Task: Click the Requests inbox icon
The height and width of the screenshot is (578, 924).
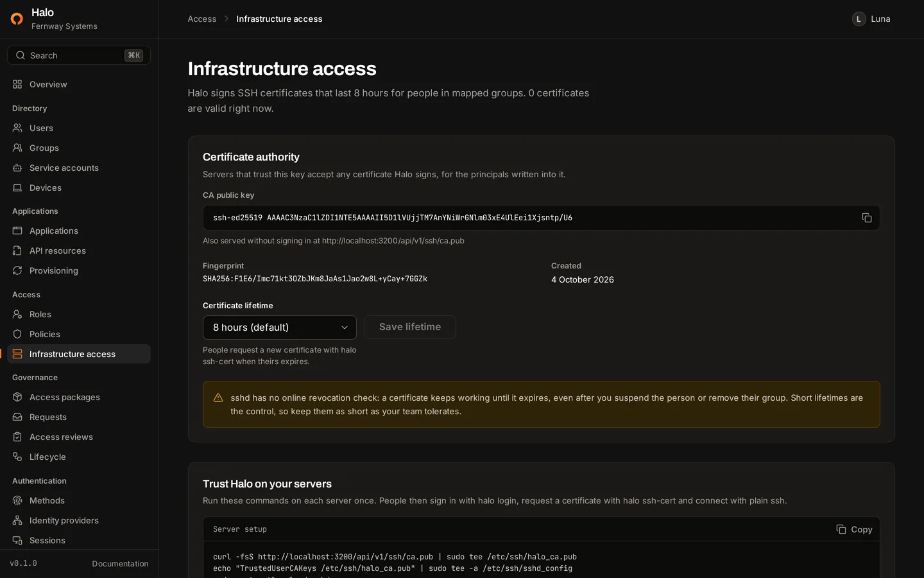Action: pyautogui.click(x=17, y=417)
